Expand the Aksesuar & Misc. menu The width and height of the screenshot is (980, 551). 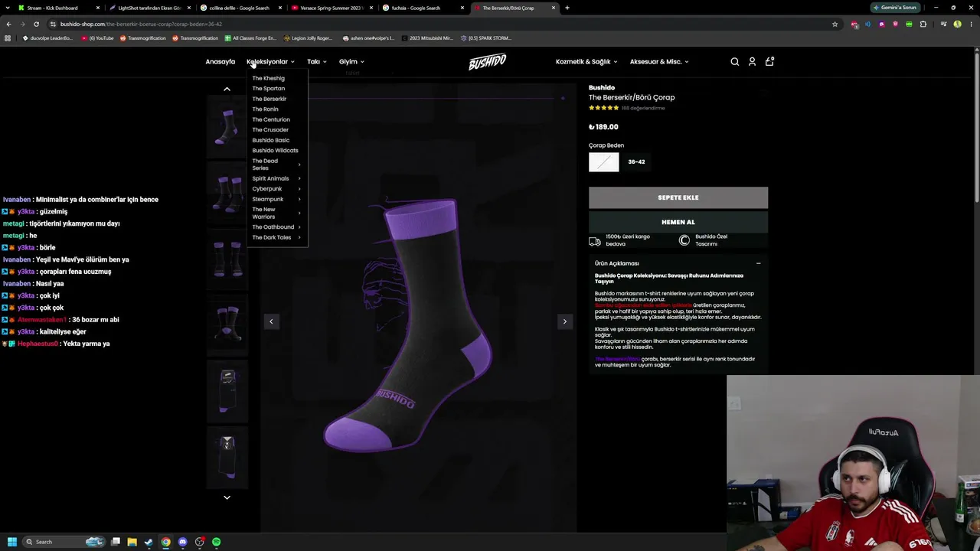point(659,61)
